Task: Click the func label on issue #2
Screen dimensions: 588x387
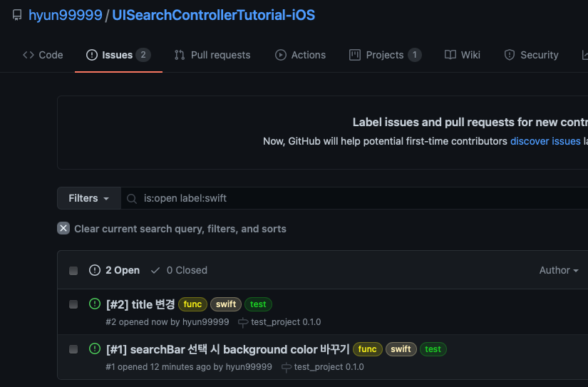Action: coord(192,304)
